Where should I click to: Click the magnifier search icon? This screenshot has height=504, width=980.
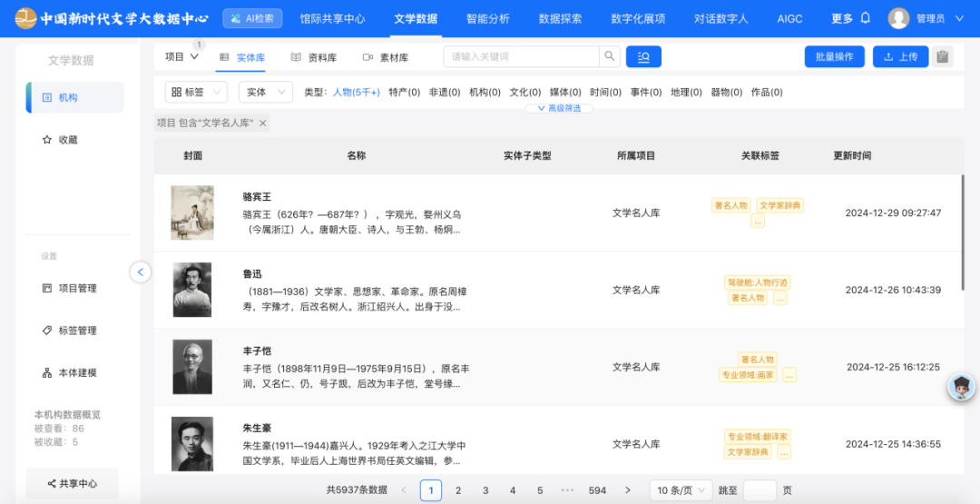coord(610,56)
